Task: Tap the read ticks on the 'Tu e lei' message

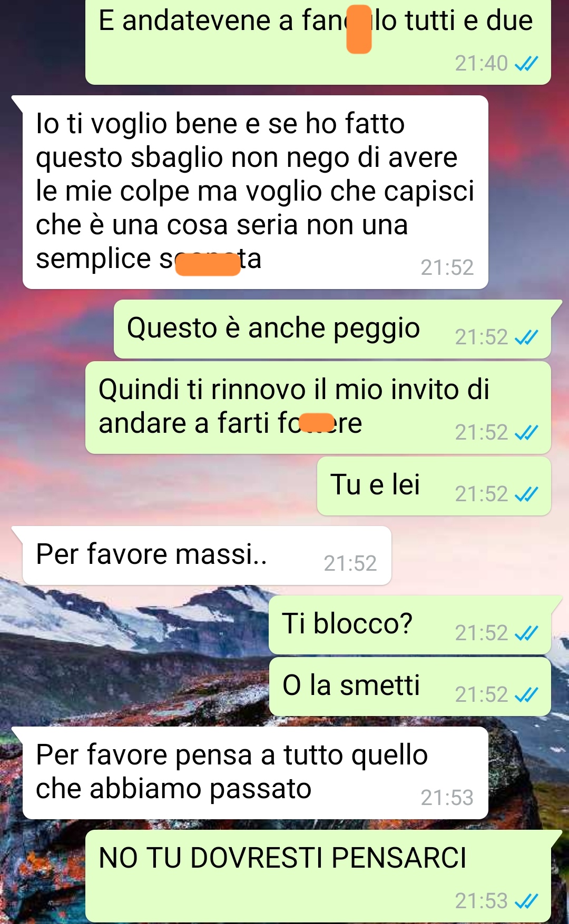Action: (x=526, y=494)
